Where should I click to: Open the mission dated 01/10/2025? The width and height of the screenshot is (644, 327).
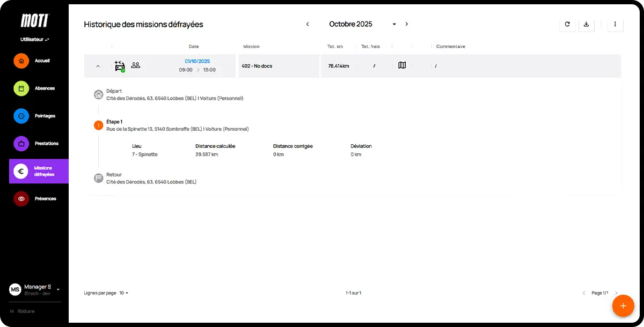click(x=197, y=61)
